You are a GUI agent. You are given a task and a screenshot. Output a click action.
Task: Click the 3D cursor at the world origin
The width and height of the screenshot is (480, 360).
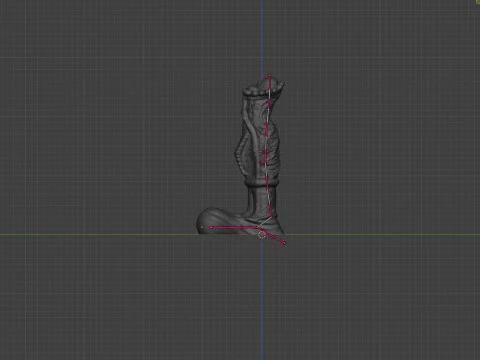click(x=262, y=235)
